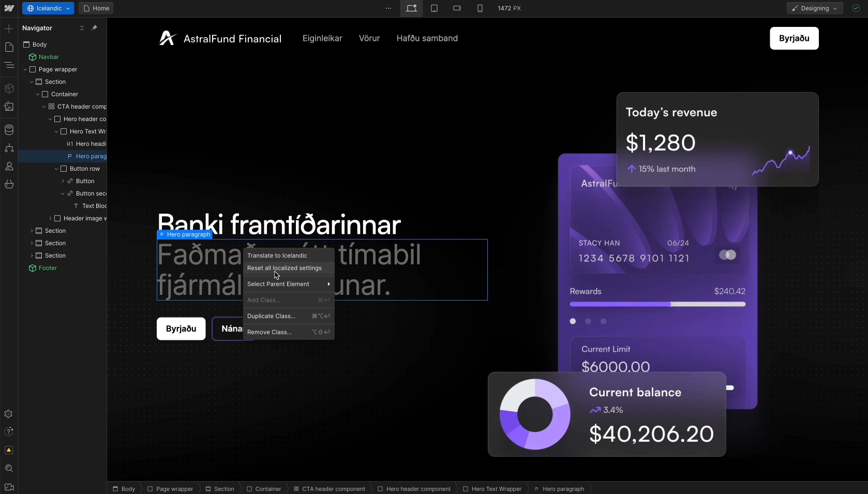Select the desktop base breakpoint
The width and height of the screenshot is (868, 494).
[x=411, y=8]
